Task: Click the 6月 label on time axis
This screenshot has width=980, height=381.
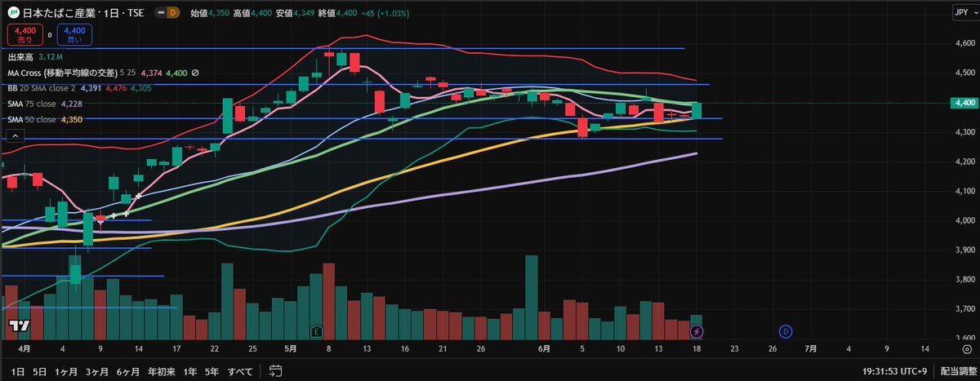Action: [x=545, y=348]
